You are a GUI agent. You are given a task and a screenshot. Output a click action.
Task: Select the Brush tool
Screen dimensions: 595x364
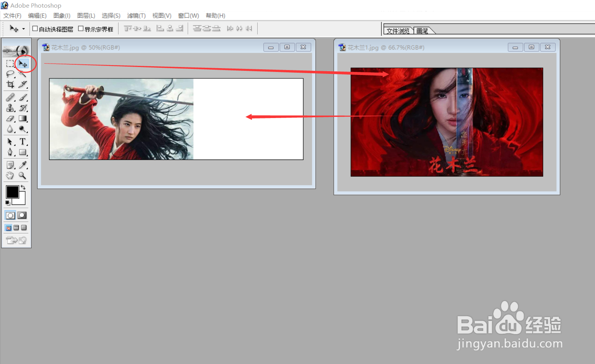[x=23, y=97]
